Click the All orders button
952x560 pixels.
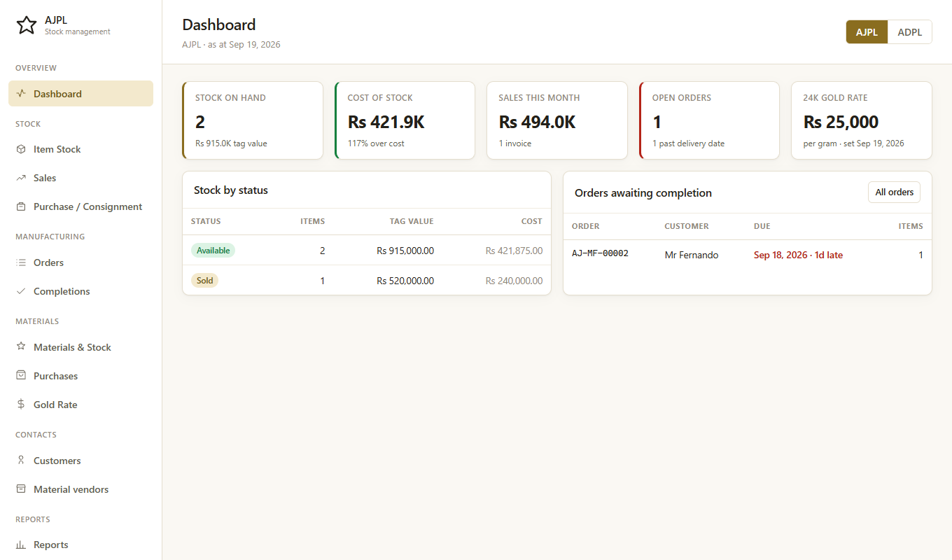coord(894,192)
